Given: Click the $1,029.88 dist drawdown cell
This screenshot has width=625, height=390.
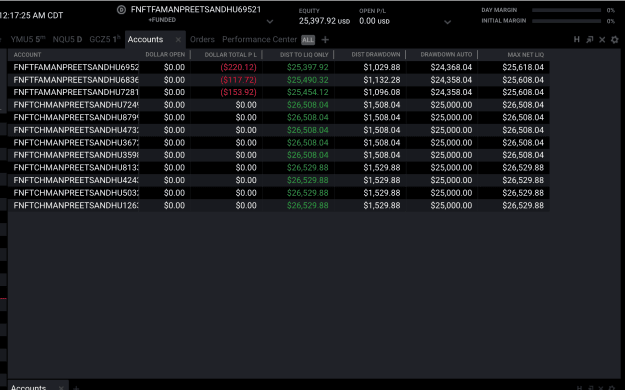Looking at the screenshot, I should point(381,67).
